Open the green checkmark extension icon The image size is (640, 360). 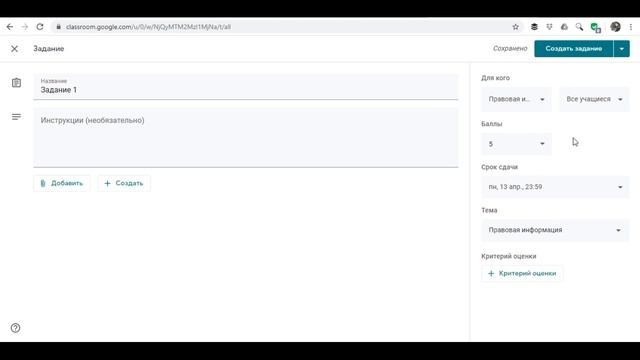[595, 27]
